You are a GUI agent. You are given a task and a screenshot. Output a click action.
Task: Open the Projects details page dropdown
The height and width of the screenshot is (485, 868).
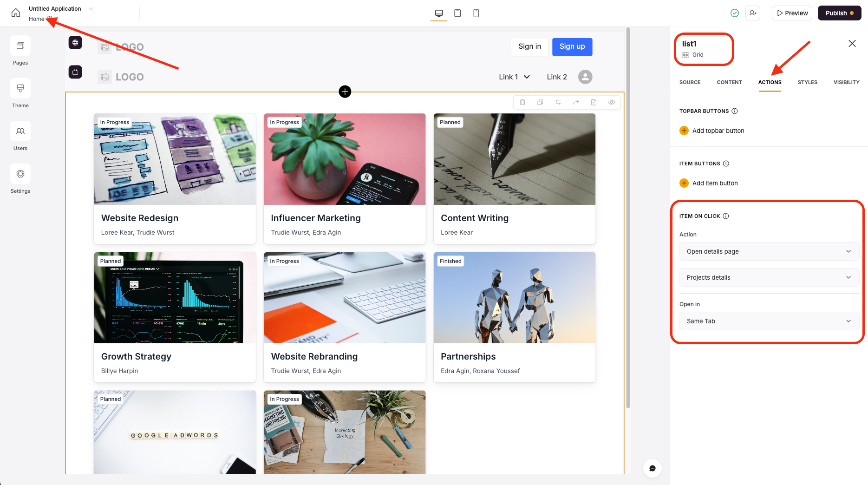(769, 277)
